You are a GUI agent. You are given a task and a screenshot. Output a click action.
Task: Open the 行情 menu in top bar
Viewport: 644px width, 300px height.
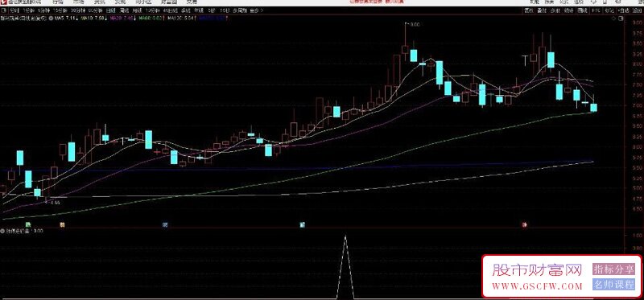58,2
